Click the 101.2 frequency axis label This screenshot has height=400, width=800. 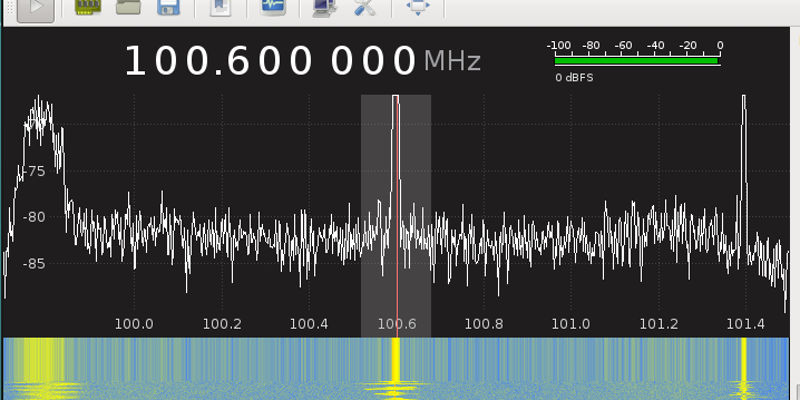point(659,324)
